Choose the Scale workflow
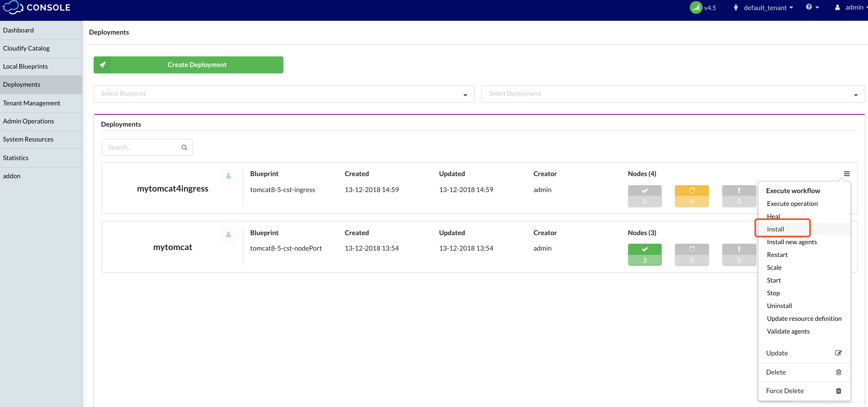The width and height of the screenshot is (868, 407). tap(774, 268)
